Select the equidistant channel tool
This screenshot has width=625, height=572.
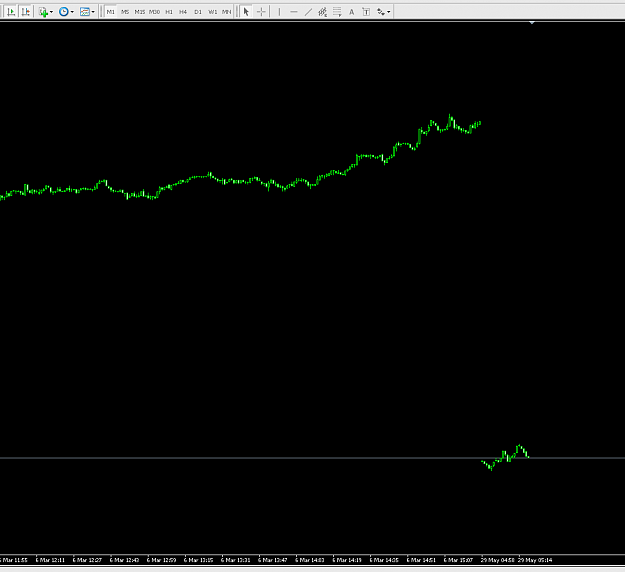pos(322,12)
